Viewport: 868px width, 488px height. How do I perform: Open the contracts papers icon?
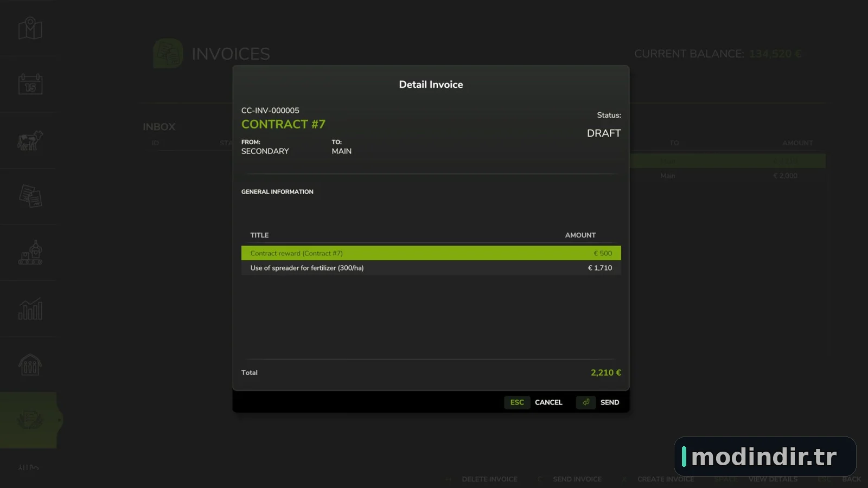coord(30,196)
